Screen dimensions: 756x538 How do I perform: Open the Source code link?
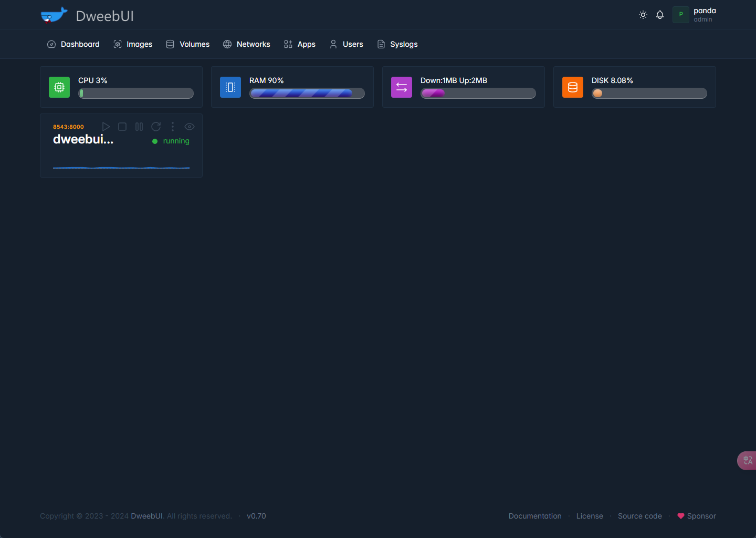click(640, 516)
